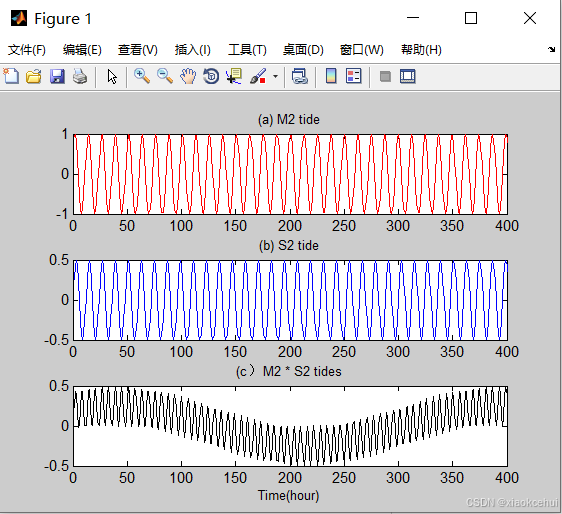562x514 pixels.
Task: Open the 查看(V) menu
Action: coord(138,49)
